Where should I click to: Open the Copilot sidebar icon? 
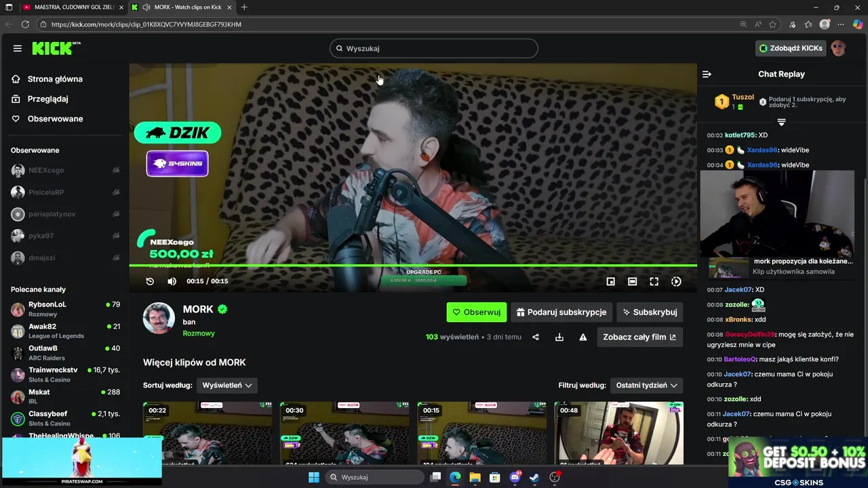point(857,24)
